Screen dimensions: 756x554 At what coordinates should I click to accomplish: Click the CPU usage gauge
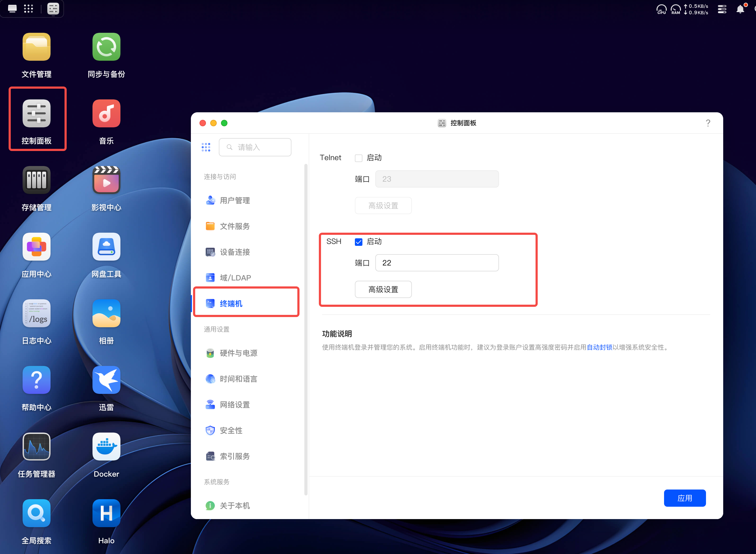[x=661, y=9]
